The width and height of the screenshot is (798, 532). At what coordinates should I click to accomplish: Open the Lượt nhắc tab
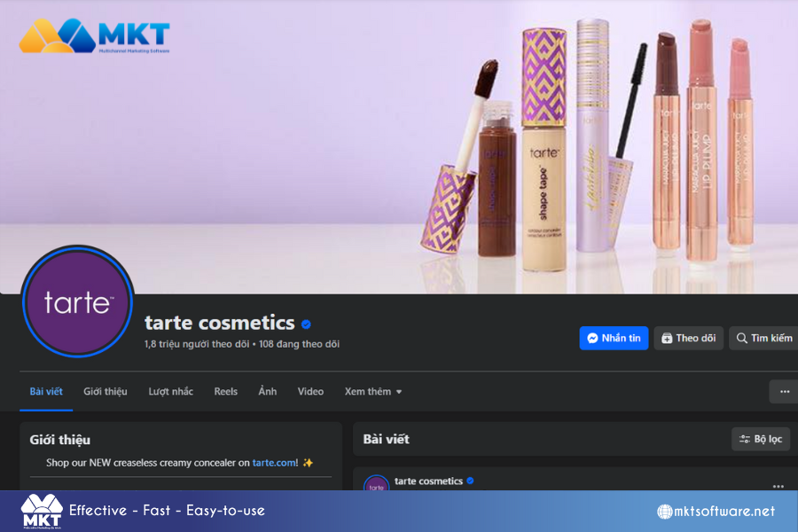point(170,392)
